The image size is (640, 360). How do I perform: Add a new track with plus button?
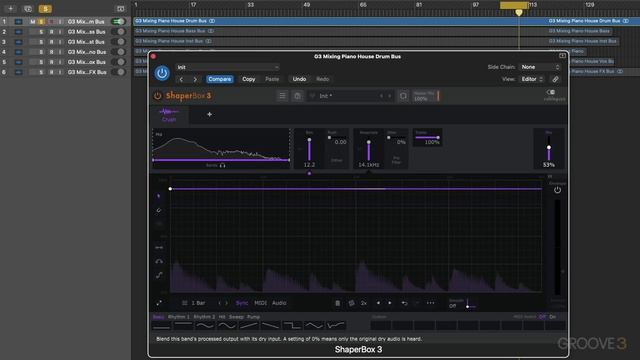point(11,8)
